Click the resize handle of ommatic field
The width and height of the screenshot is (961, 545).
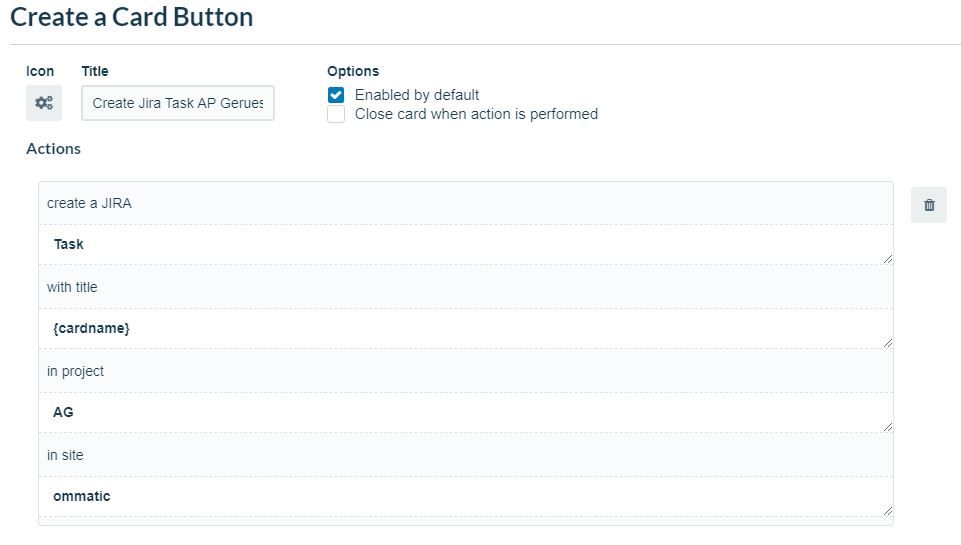[x=887, y=511]
